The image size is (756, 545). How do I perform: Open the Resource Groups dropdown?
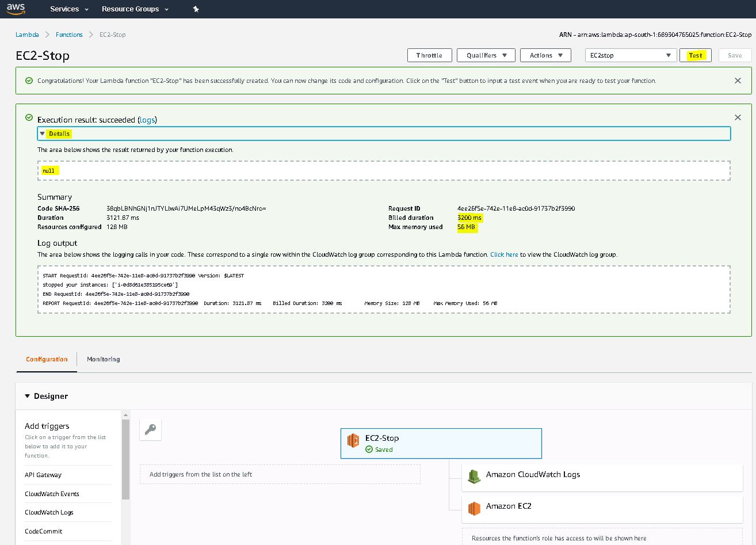135,9
